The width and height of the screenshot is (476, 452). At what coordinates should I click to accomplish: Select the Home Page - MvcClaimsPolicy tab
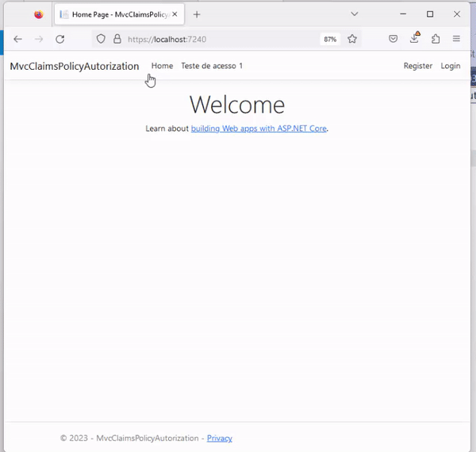pyautogui.click(x=119, y=14)
